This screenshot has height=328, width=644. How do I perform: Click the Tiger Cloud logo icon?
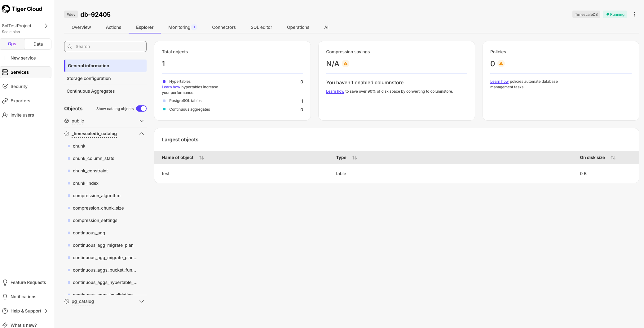point(6,9)
